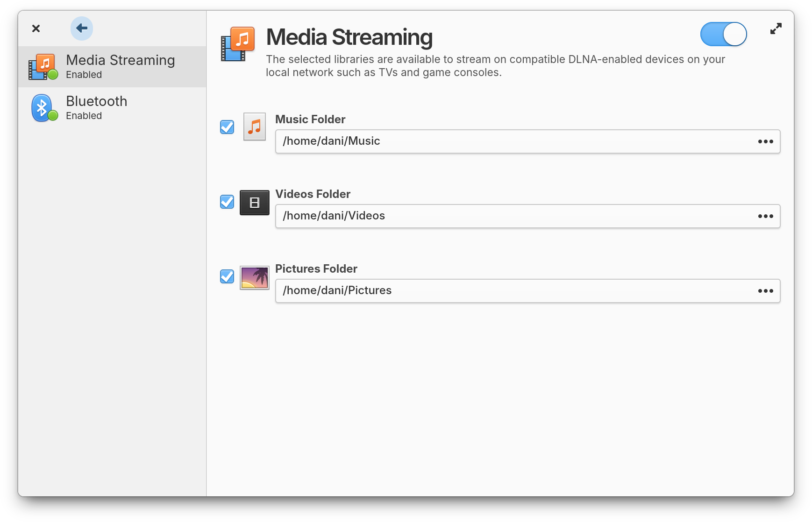Click the music note folder icon

click(255, 127)
